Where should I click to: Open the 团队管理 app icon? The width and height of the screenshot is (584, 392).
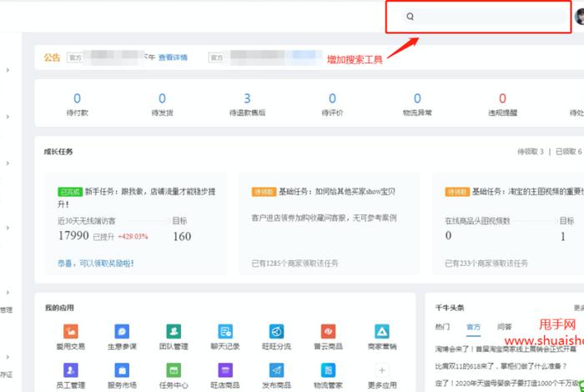coord(174,331)
